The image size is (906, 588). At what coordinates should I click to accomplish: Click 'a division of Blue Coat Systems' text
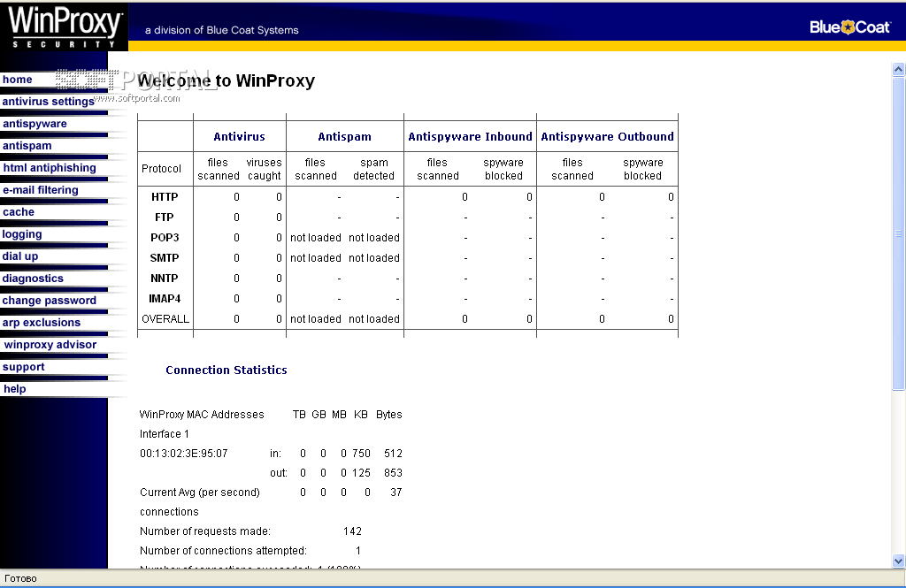(x=222, y=30)
